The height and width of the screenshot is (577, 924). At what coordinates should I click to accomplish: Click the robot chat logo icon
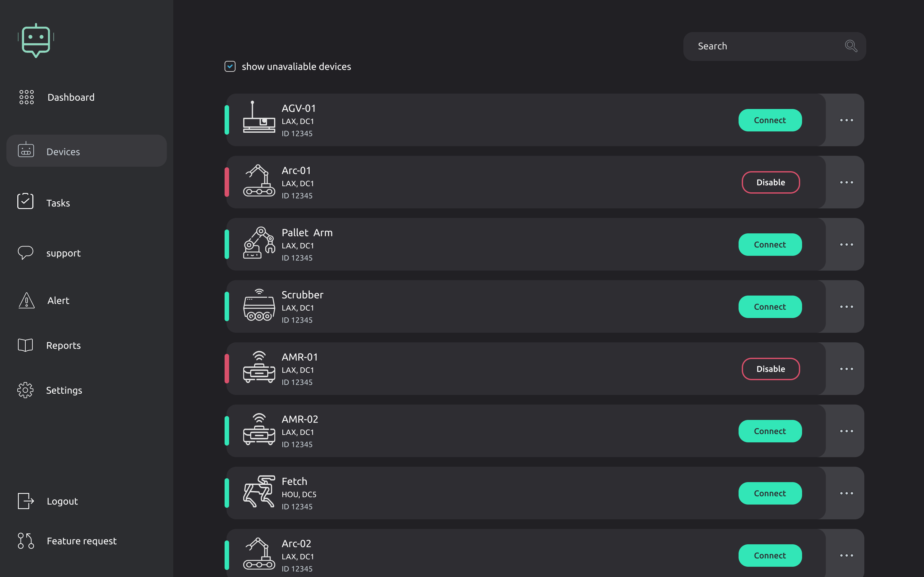tap(36, 40)
